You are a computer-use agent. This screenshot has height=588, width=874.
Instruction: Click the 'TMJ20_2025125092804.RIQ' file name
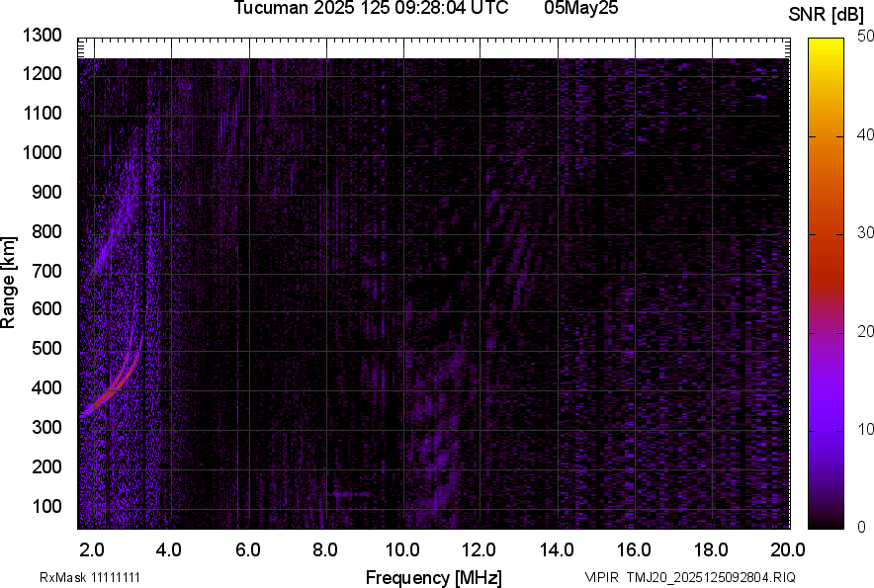click(x=711, y=577)
